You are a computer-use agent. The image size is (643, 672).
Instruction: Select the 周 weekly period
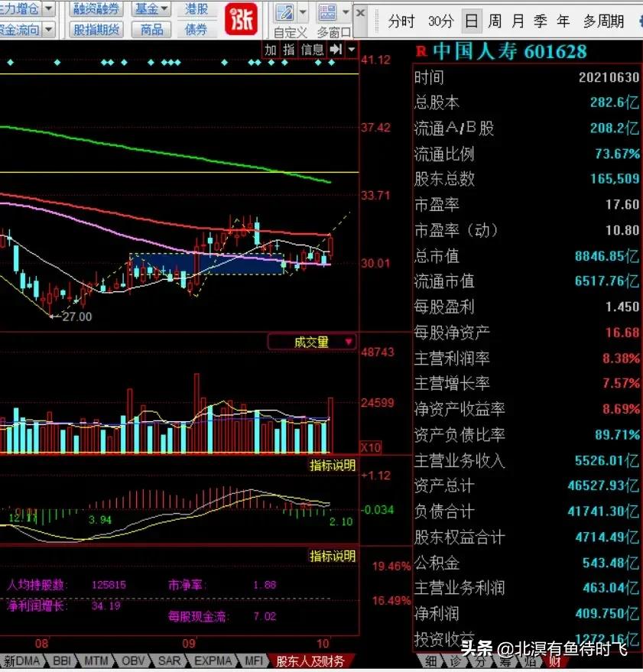[x=495, y=21]
